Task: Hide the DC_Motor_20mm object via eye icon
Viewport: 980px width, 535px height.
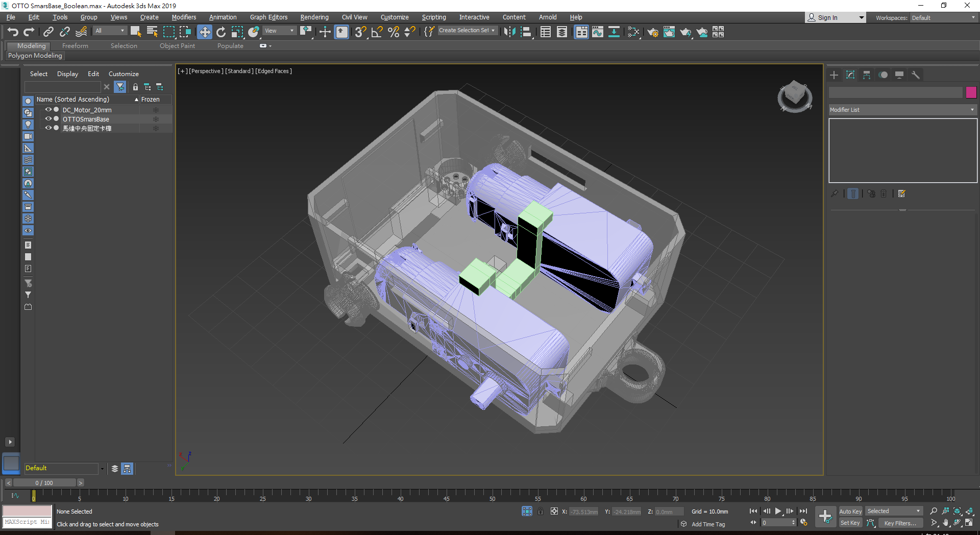Action: click(x=48, y=110)
